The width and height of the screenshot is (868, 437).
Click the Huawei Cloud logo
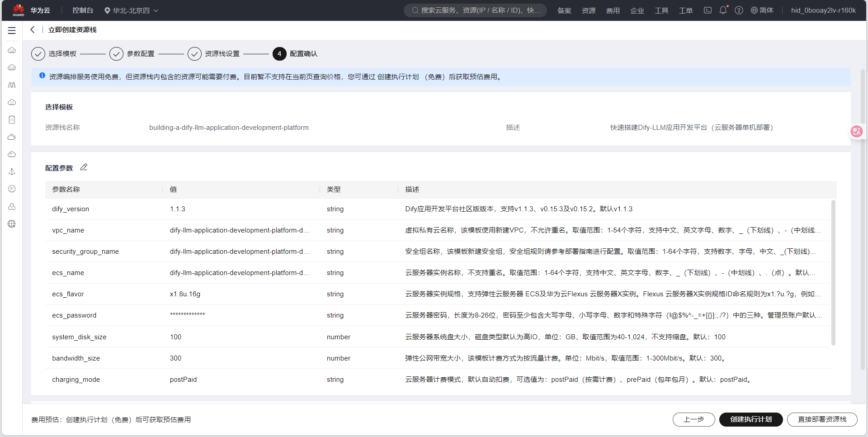point(19,10)
